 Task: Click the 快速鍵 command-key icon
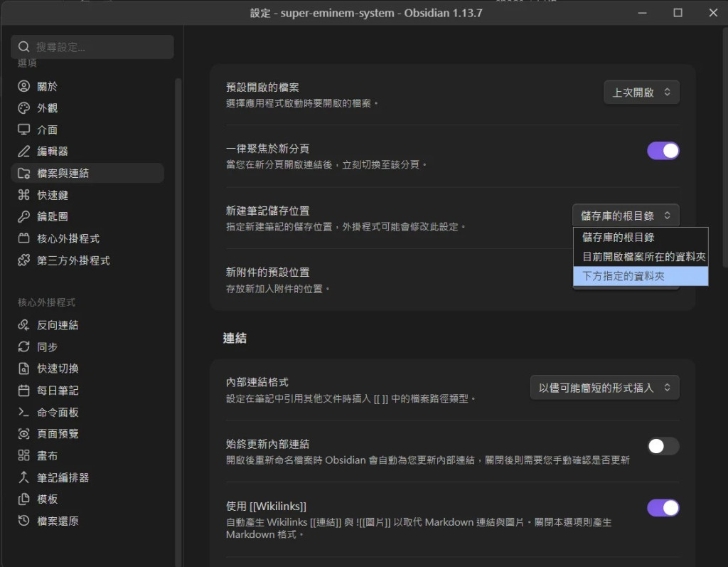pos(23,195)
